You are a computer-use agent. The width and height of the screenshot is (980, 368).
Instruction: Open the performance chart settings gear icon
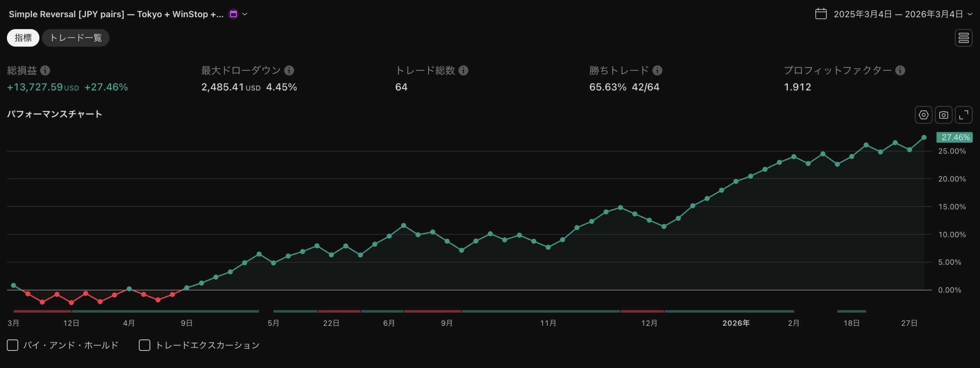[x=923, y=114]
